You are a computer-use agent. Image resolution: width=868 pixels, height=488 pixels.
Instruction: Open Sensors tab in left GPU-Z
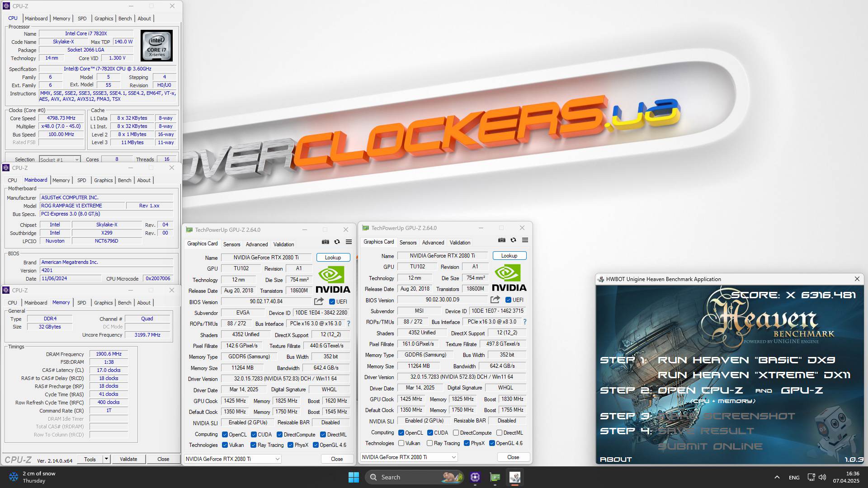(232, 244)
